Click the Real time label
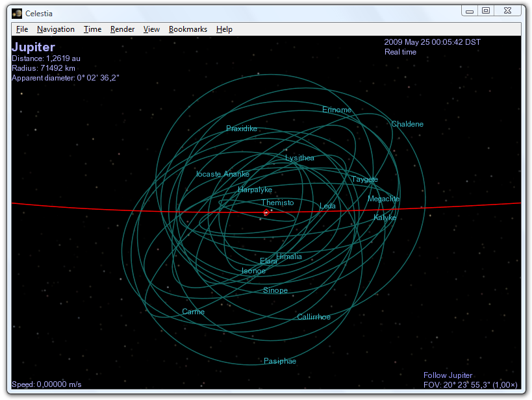 pyautogui.click(x=400, y=52)
